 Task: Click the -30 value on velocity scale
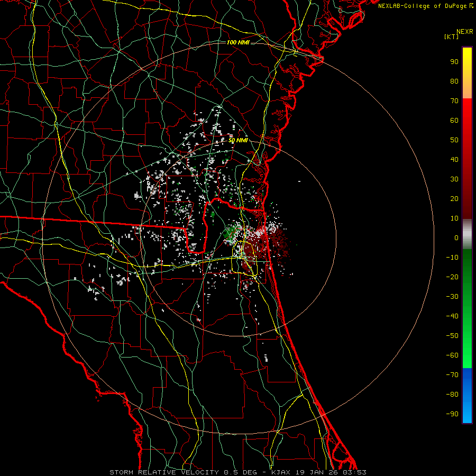coord(452,297)
